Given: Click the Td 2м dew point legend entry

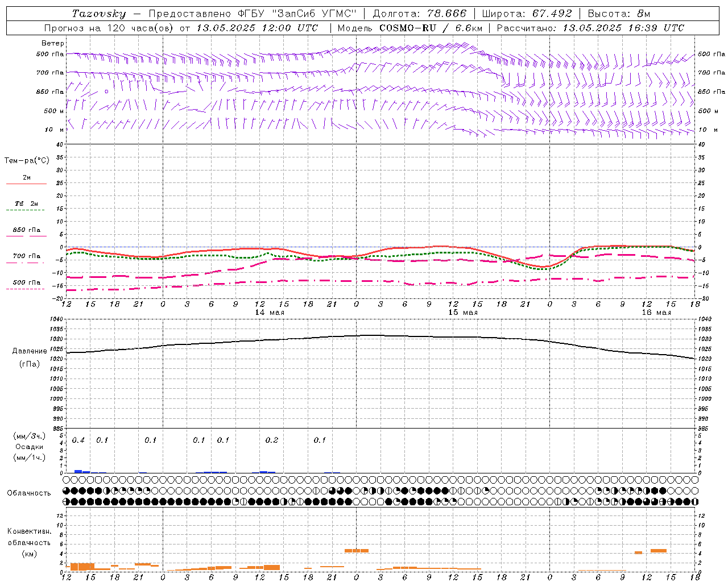Looking at the screenshot, I should (x=27, y=203).
